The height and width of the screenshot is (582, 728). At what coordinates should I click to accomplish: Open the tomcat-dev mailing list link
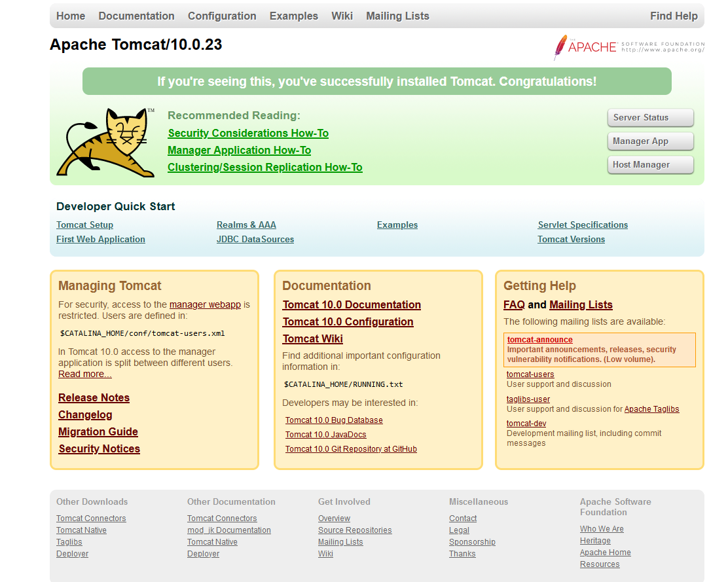pos(526,424)
